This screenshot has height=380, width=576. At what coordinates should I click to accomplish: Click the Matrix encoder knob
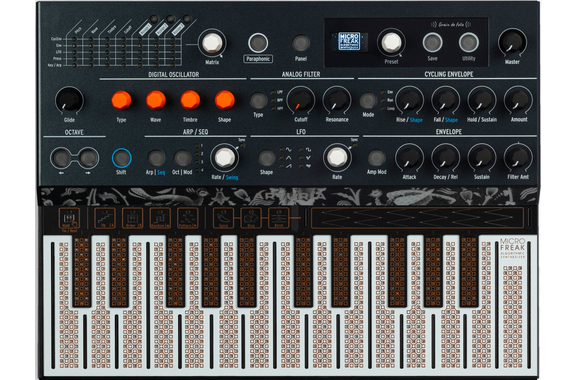coord(212,43)
